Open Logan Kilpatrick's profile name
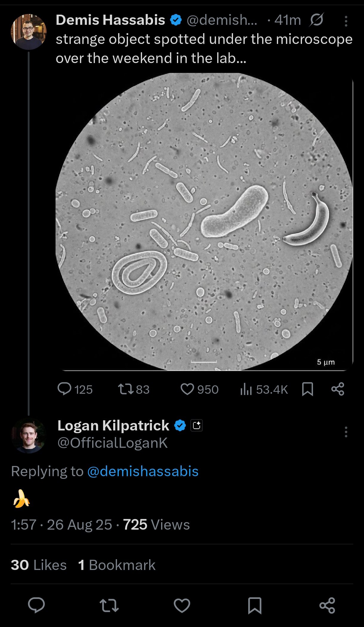This screenshot has width=364, height=627. pyautogui.click(x=113, y=425)
